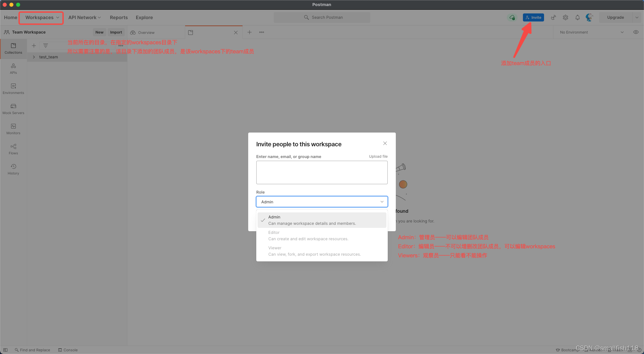Viewport: 644px width, 354px height.
Task: Focus the Search Postman field
Action: point(322,17)
